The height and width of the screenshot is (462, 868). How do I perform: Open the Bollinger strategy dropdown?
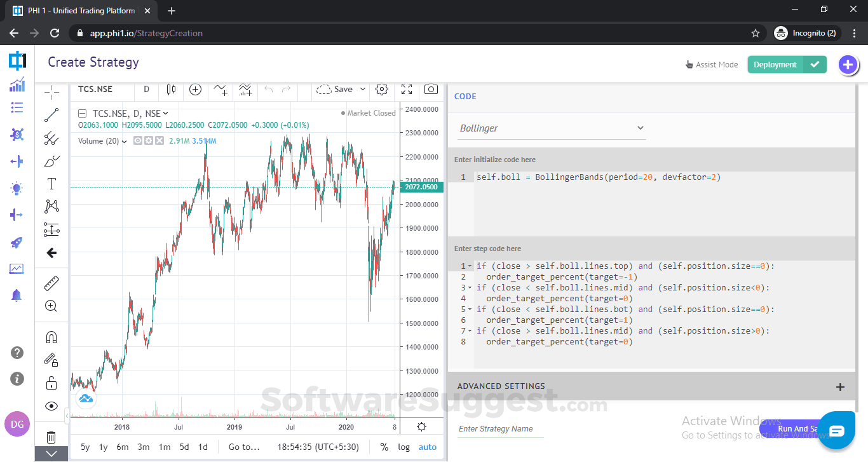(x=641, y=128)
